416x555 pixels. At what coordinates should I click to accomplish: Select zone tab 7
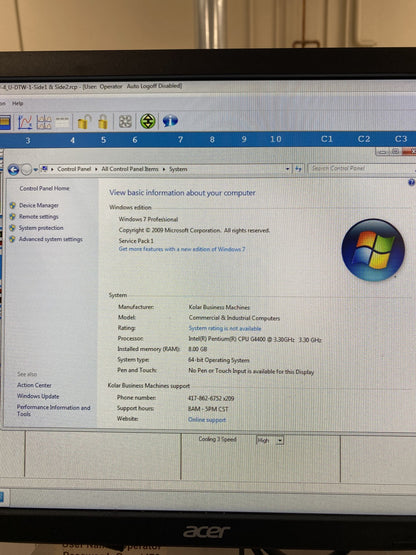click(181, 139)
